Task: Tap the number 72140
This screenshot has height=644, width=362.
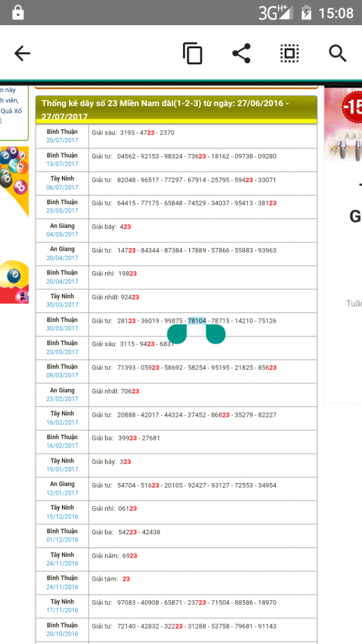Action: pyautogui.click(x=126, y=627)
